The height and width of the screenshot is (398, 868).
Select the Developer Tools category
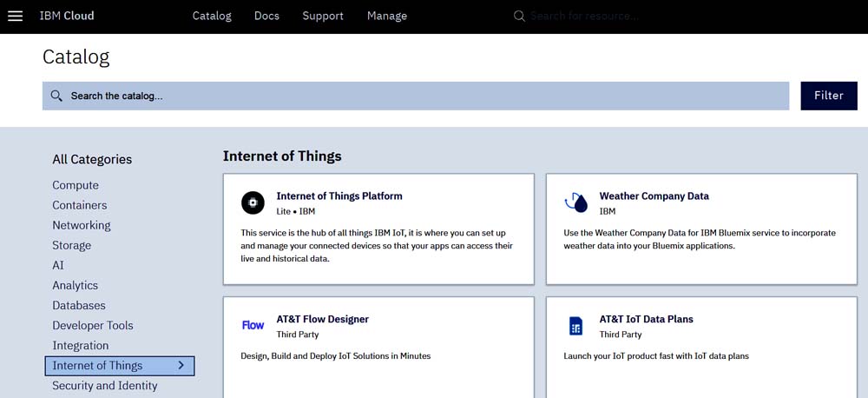coord(93,325)
